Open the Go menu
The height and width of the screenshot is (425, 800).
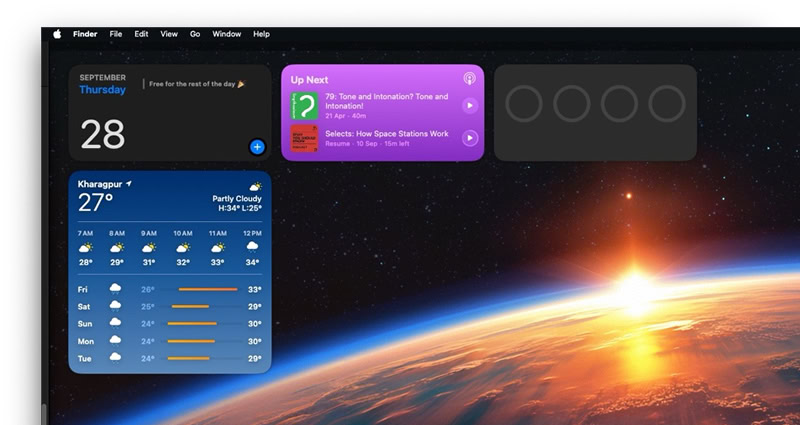pyautogui.click(x=195, y=34)
